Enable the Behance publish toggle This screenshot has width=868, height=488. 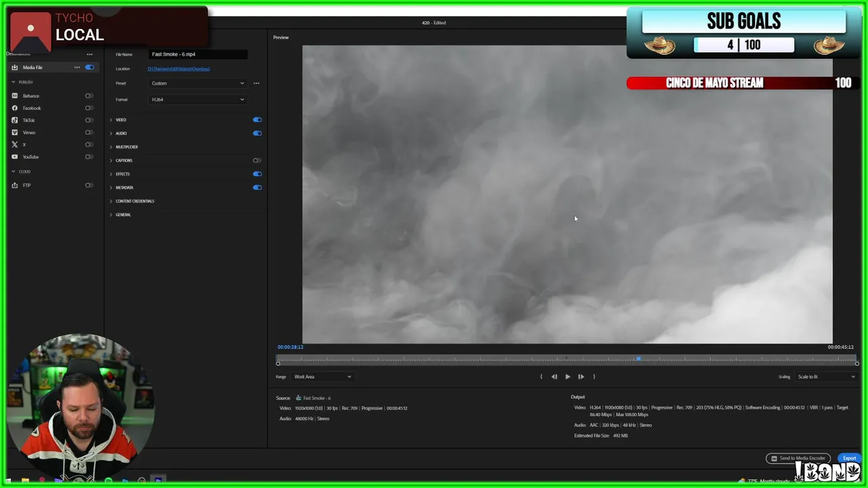click(89, 96)
